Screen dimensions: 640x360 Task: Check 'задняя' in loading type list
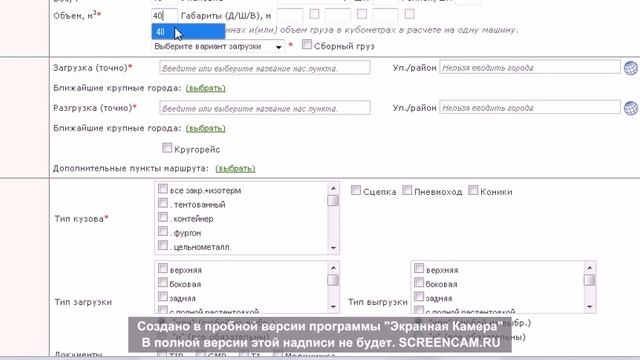point(163,296)
